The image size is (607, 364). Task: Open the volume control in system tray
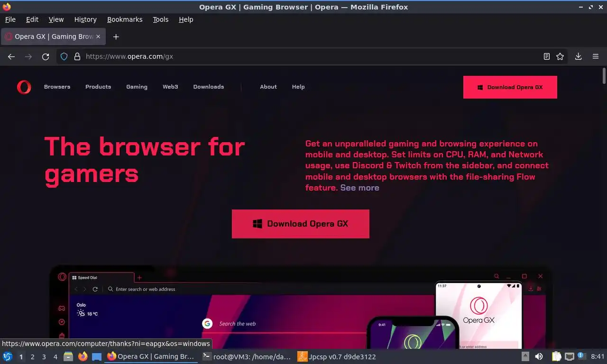(x=539, y=356)
